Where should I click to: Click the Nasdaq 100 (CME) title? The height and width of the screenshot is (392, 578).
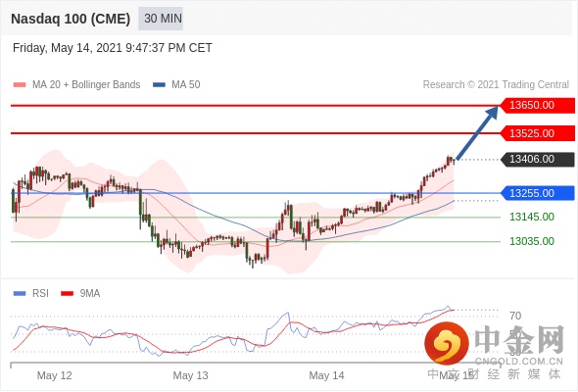click(71, 19)
